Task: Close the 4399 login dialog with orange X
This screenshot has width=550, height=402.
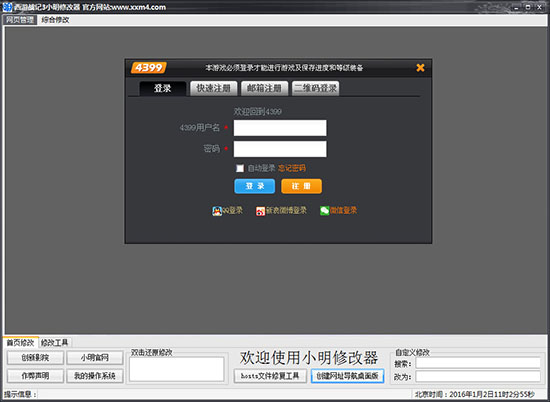Action: pos(420,68)
